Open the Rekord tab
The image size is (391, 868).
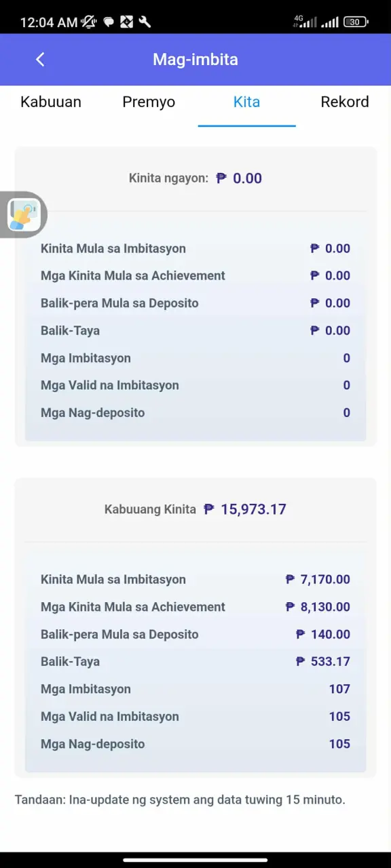[x=345, y=102]
